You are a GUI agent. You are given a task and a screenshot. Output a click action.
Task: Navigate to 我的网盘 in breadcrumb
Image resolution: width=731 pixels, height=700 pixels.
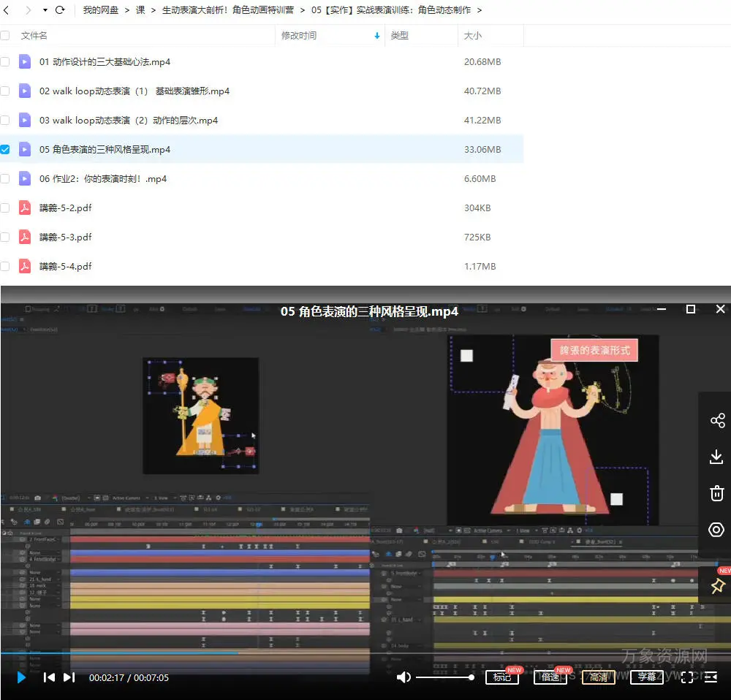pos(102,10)
